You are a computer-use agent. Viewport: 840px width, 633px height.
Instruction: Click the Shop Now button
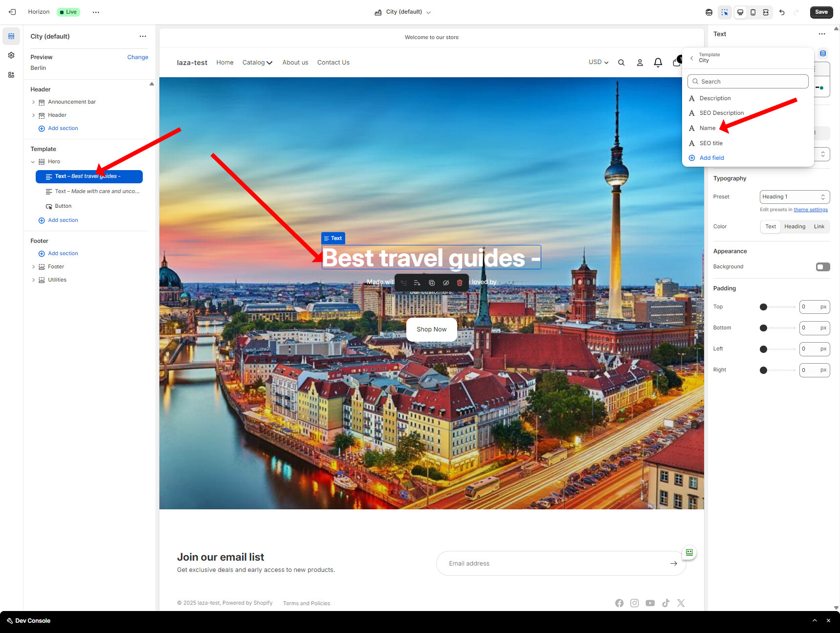(x=432, y=329)
